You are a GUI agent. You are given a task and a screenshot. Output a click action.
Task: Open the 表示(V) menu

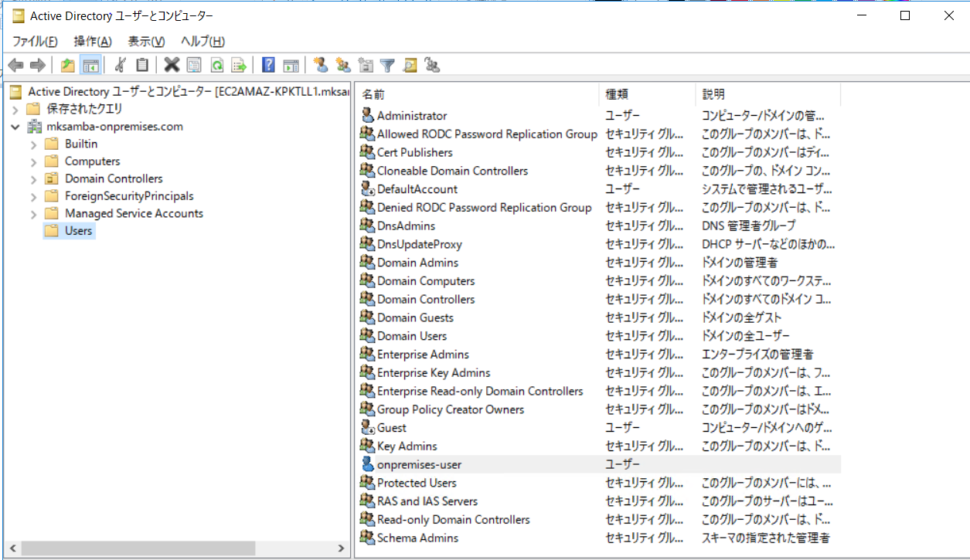pyautogui.click(x=146, y=41)
